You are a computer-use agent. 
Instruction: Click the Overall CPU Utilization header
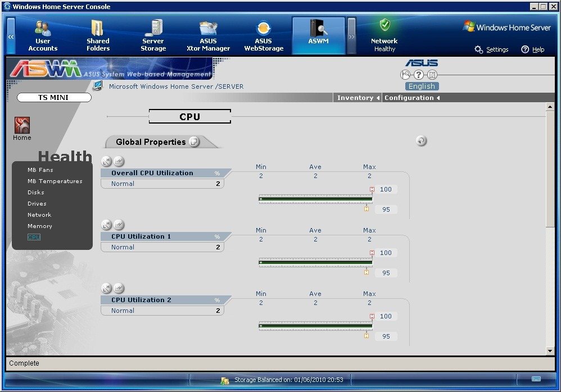[165, 173]
